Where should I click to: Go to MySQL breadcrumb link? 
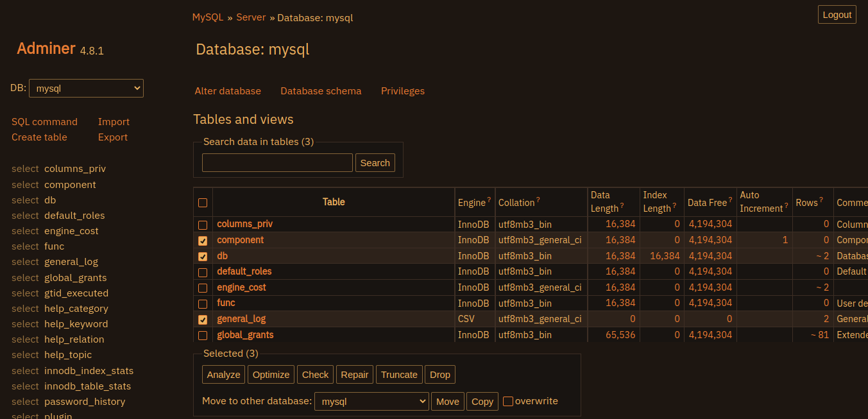208,17
